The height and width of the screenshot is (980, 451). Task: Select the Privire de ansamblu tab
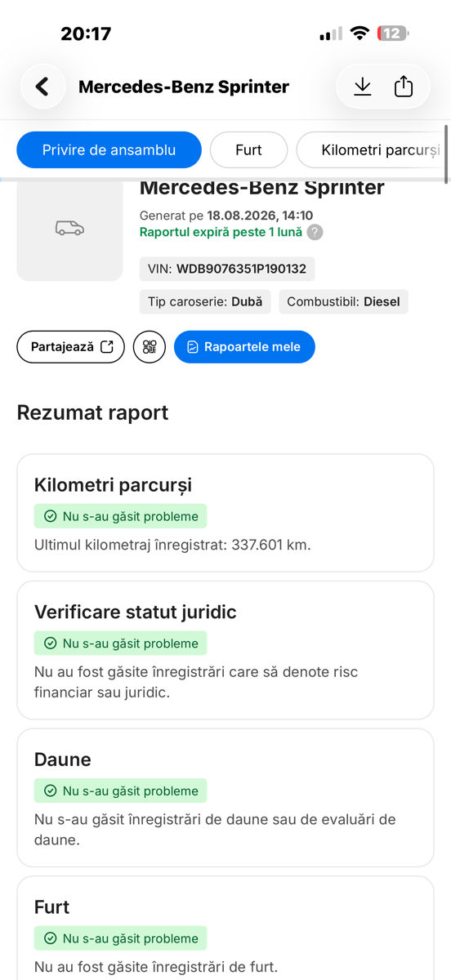[109, 150]
